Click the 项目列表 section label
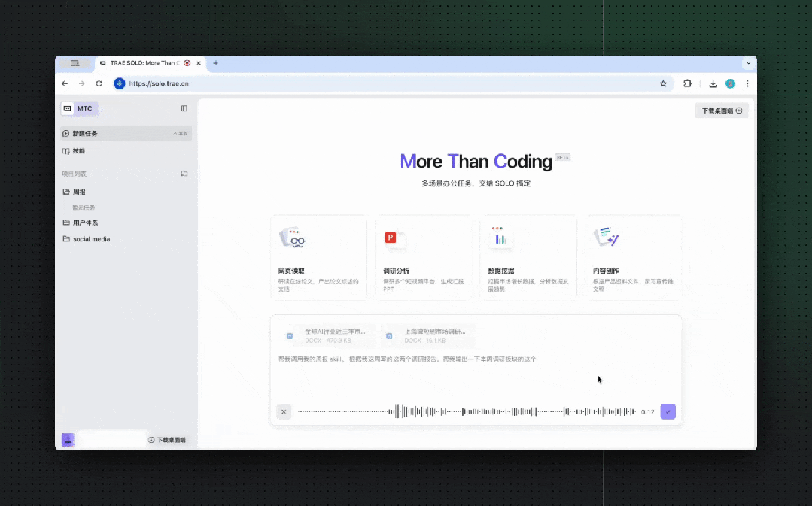 74,174
